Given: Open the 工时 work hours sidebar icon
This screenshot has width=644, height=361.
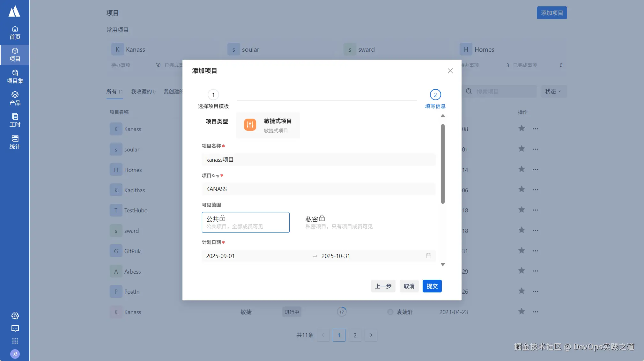Looking at the screenshot, I should (x=15, y=120).
